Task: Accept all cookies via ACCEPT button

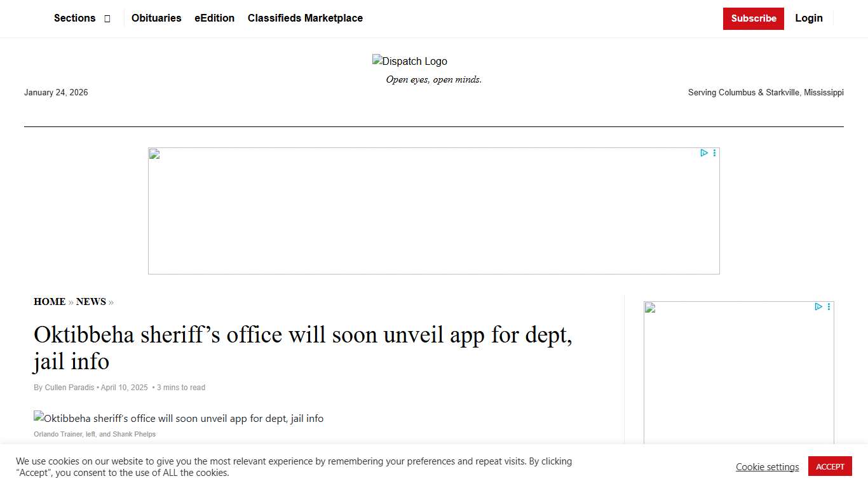Action: (x=830, y=466)
